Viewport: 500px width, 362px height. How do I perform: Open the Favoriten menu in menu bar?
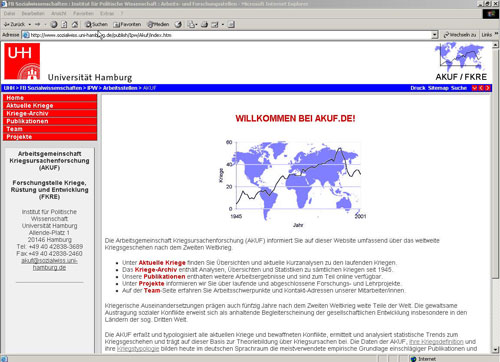(x=83, y=14)
